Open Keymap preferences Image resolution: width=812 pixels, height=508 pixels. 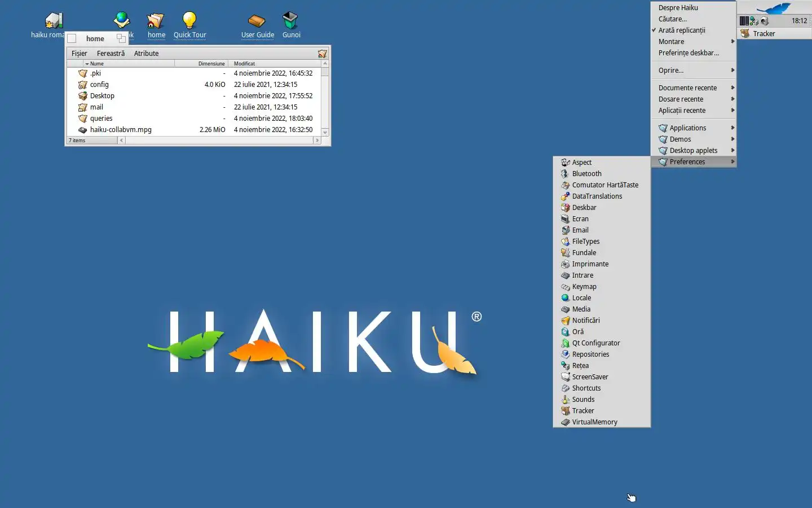coord(602,287)
